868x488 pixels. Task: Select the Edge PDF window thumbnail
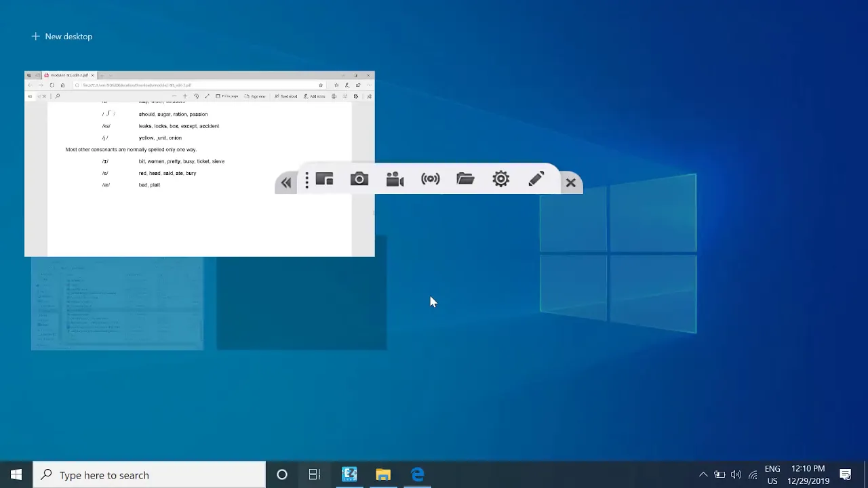(199, 164)
